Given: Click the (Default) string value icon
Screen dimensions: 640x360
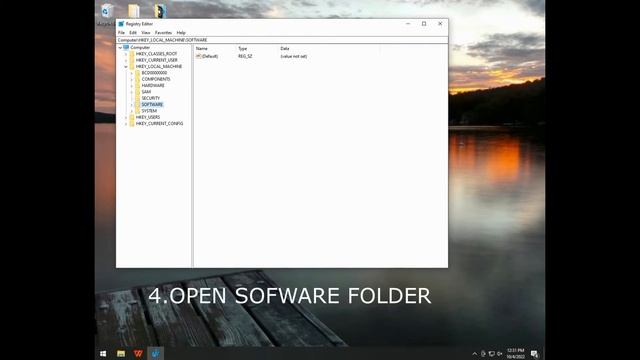Looking at the screenshot, I should click(x=199, y=56).
